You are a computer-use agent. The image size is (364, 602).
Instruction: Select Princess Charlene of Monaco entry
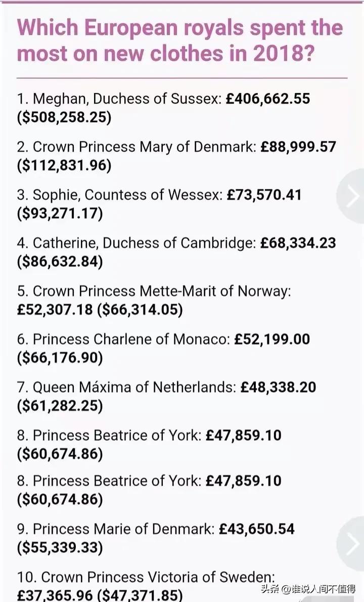[123, 339]
